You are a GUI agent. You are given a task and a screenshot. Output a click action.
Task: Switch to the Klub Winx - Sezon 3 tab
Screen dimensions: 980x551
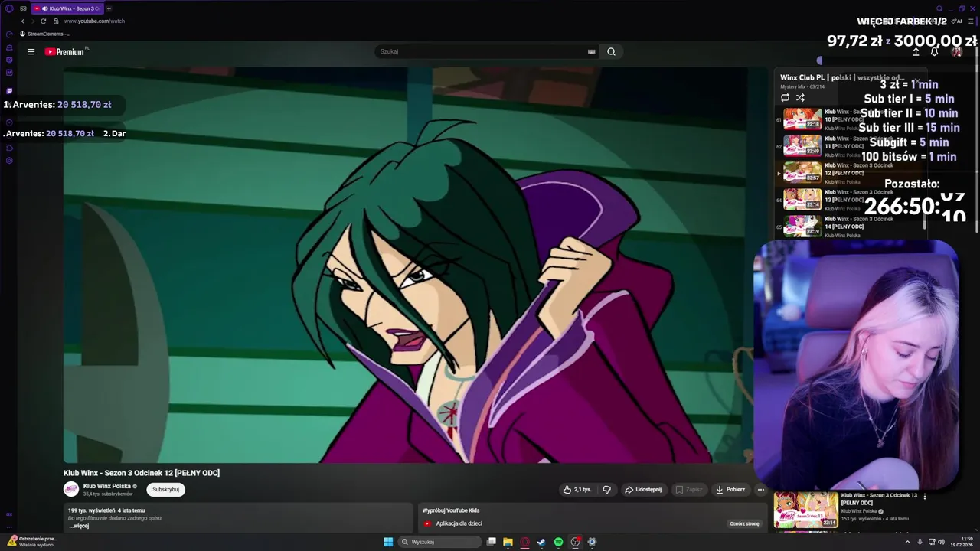point(66,8)
